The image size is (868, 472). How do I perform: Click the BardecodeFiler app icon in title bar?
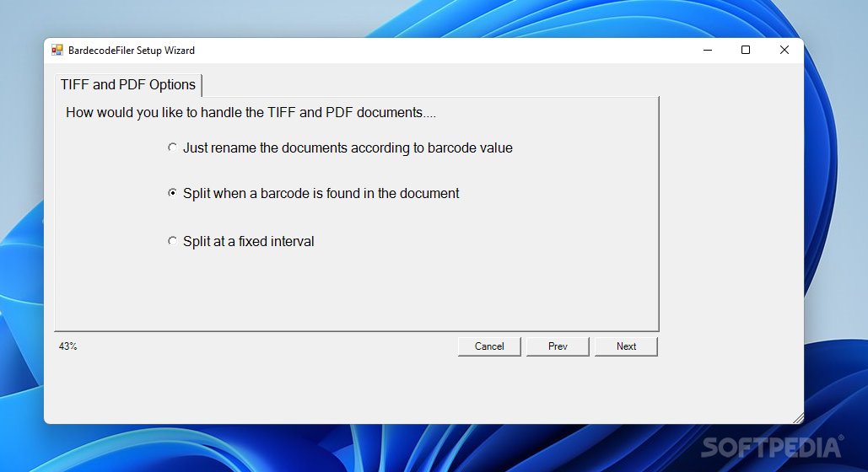57,51
